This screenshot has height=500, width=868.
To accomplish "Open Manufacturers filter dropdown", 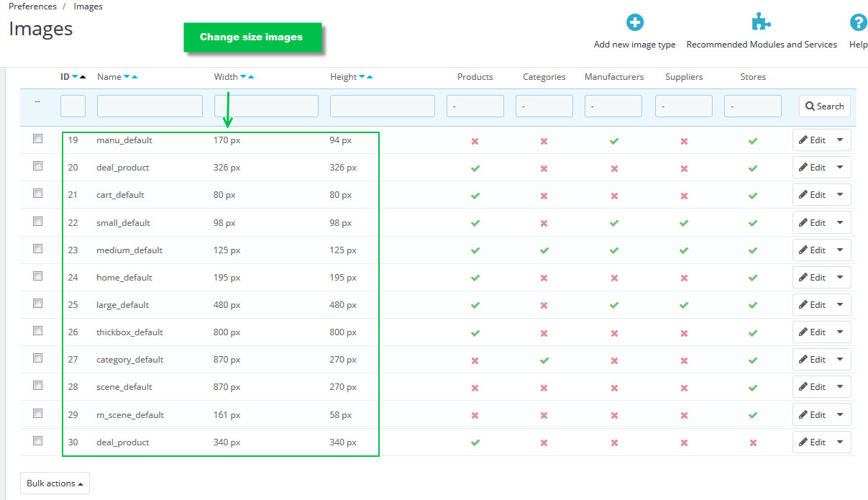I will tap(613, 106).
